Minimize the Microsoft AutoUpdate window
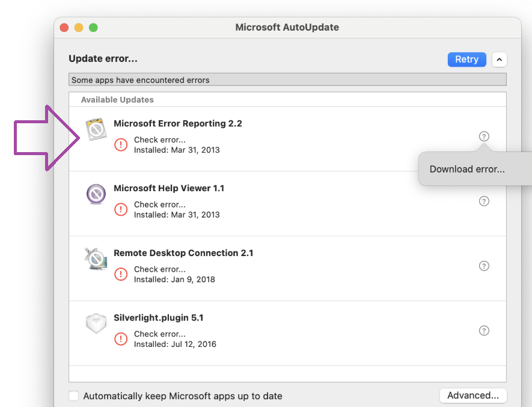This screenshot has height=407, width=532. [x=79, y=28]
